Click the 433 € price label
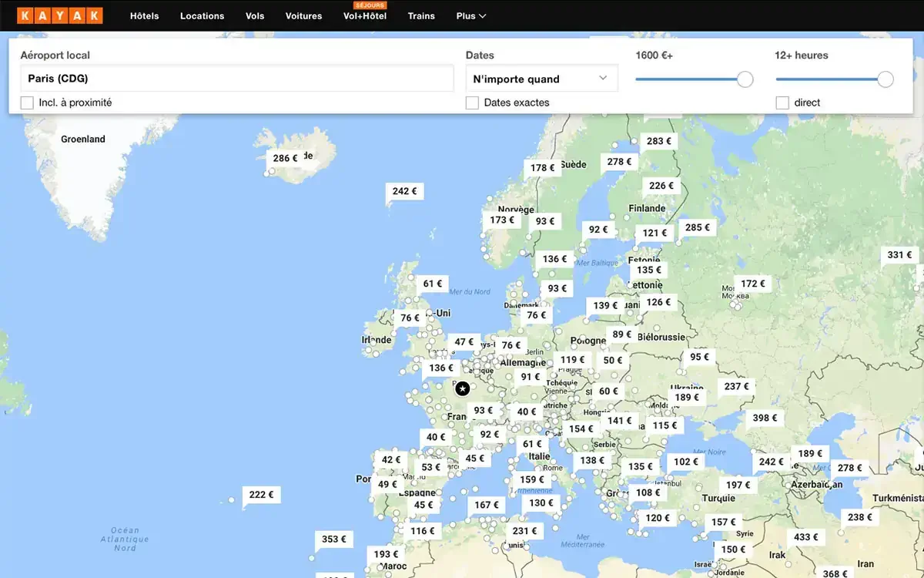This screenshot has width=924, height=578. (x=806, y=537)
